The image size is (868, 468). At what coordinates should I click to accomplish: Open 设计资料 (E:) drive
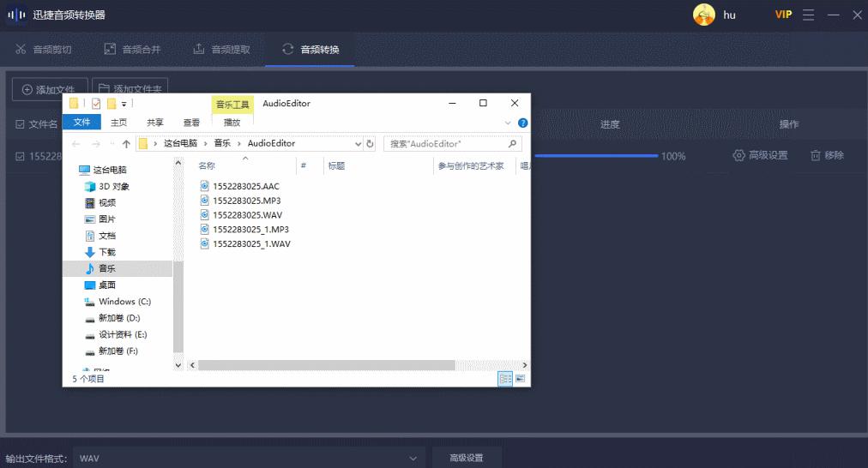pyautogui.click(x=116, y=334)
